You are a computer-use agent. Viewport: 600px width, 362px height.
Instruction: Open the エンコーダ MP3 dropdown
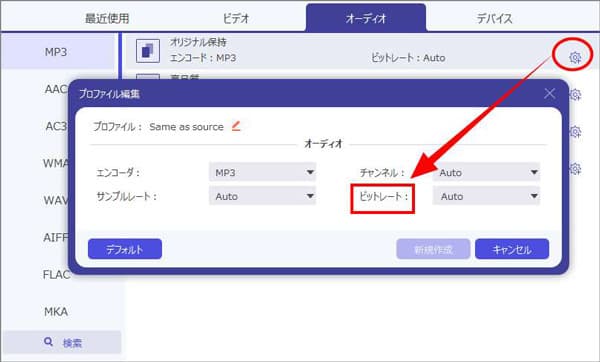pyautogui.click(x=262, y=173)
